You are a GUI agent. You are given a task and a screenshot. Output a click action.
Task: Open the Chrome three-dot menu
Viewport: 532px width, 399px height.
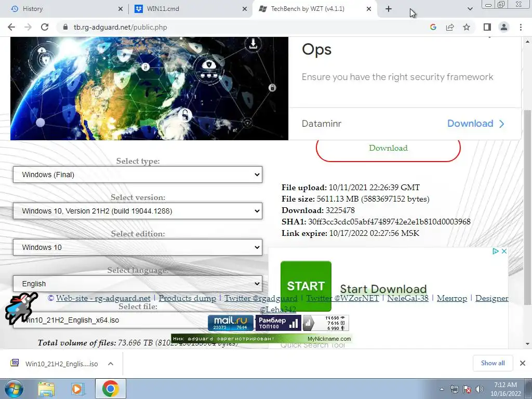pyautogui.click(x=521, y=27)
